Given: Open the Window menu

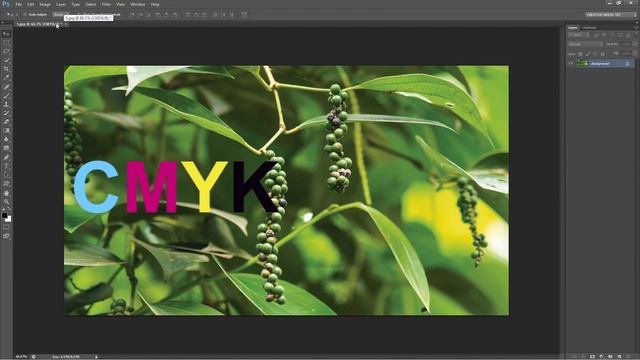Looking at the screenshot, I should pyautogui.click(x=138, y=4).
